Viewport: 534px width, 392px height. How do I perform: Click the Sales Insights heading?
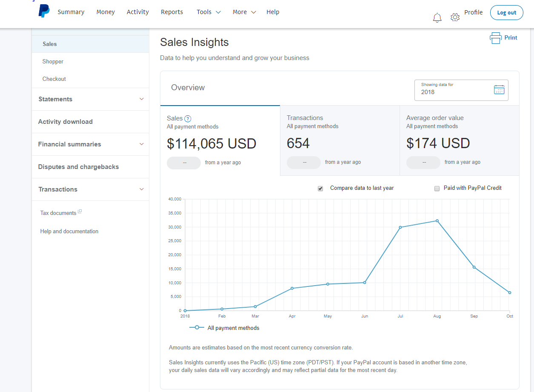[x=194, y=42]
